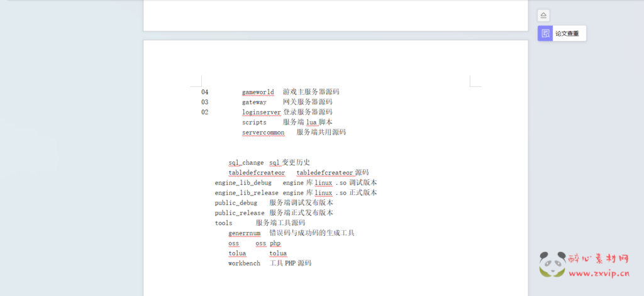Click the engine_lib_debug line text
644x296 pixels.
(243, 182)
